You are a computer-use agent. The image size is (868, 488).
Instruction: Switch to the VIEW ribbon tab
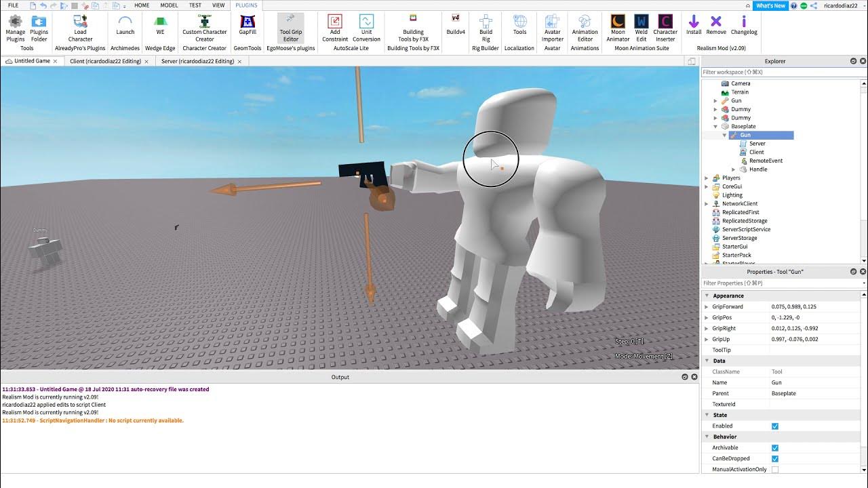(x=218, y=5)
